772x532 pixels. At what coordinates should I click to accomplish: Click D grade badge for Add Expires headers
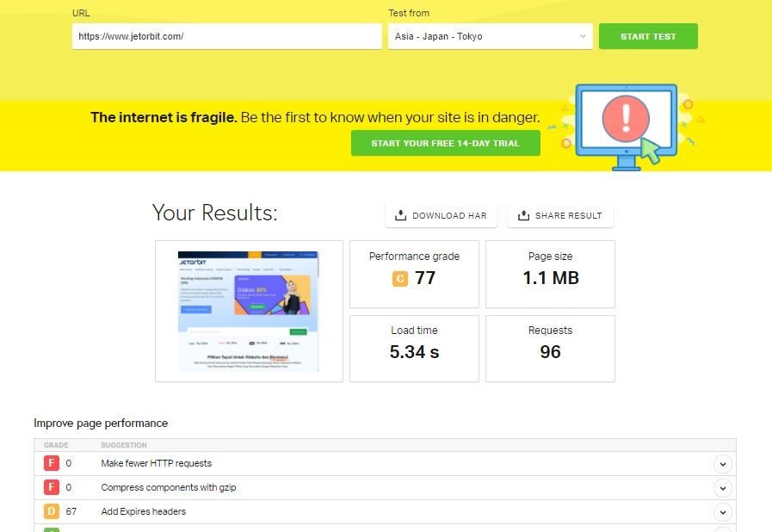(x=51, y=512)
